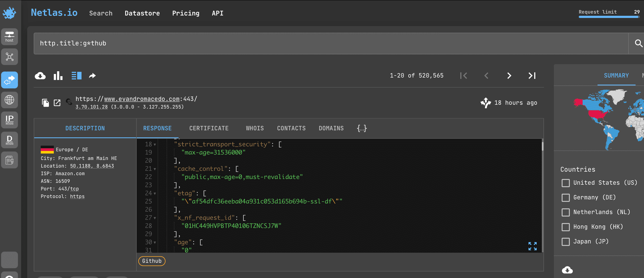Click the Netlas.io brand link
The width and height of the screenshot is (644, 278).
(54, 13)
